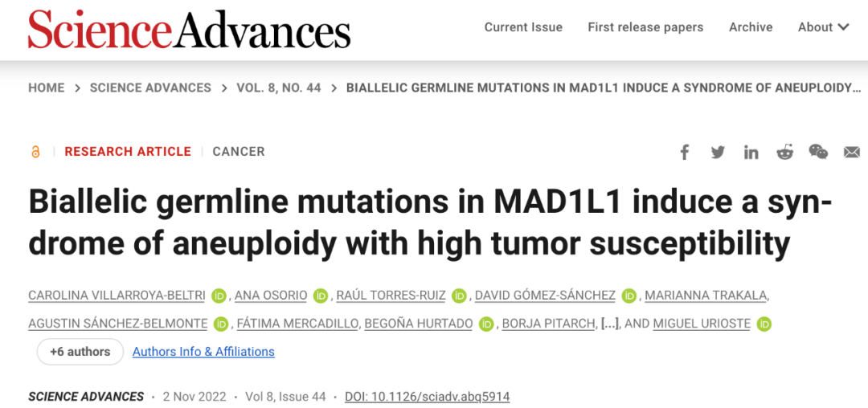This screenshot has width=868, height=408.
Task: Share article on LinkedIn
Action: (x=751, y=152)
